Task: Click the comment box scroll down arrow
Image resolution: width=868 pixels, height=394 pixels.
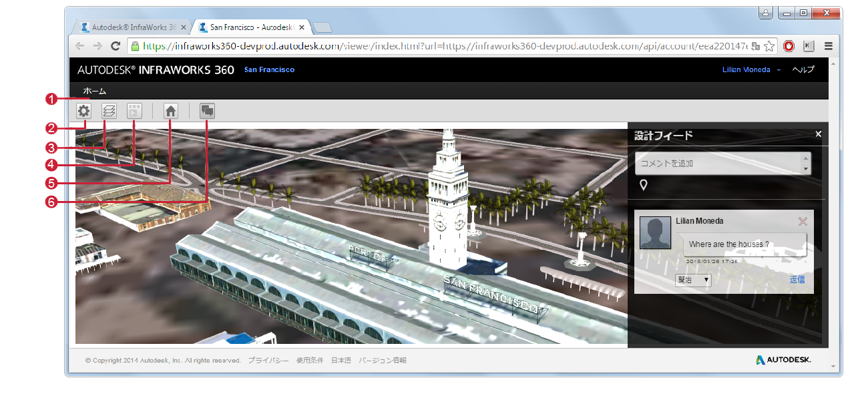Action: (x=807, y=170)
